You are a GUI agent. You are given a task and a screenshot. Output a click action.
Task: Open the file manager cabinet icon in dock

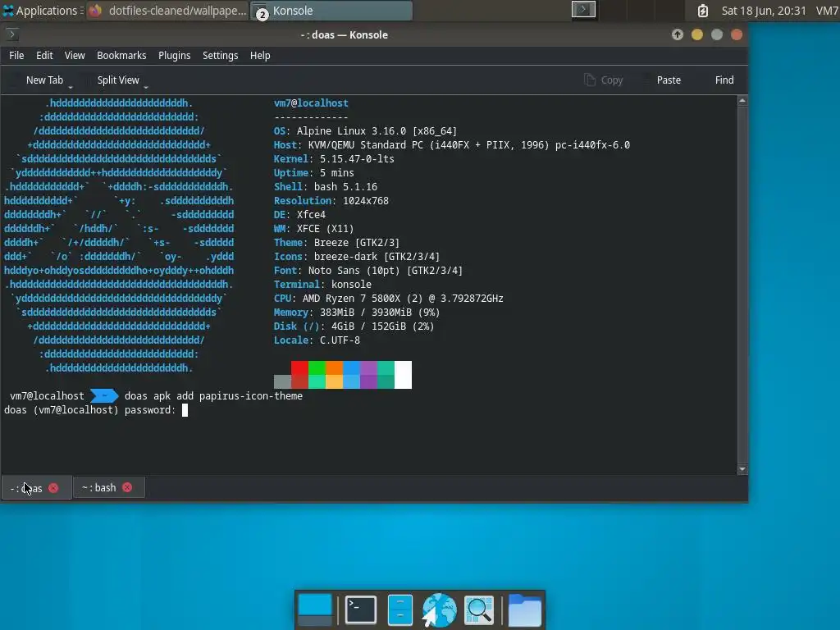[x=399, y=609]
